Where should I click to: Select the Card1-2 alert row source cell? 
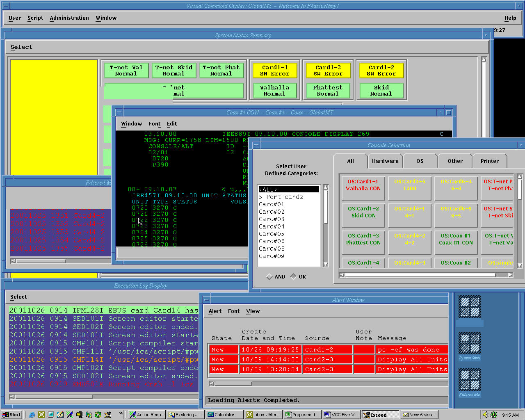[x=328, y=349]
